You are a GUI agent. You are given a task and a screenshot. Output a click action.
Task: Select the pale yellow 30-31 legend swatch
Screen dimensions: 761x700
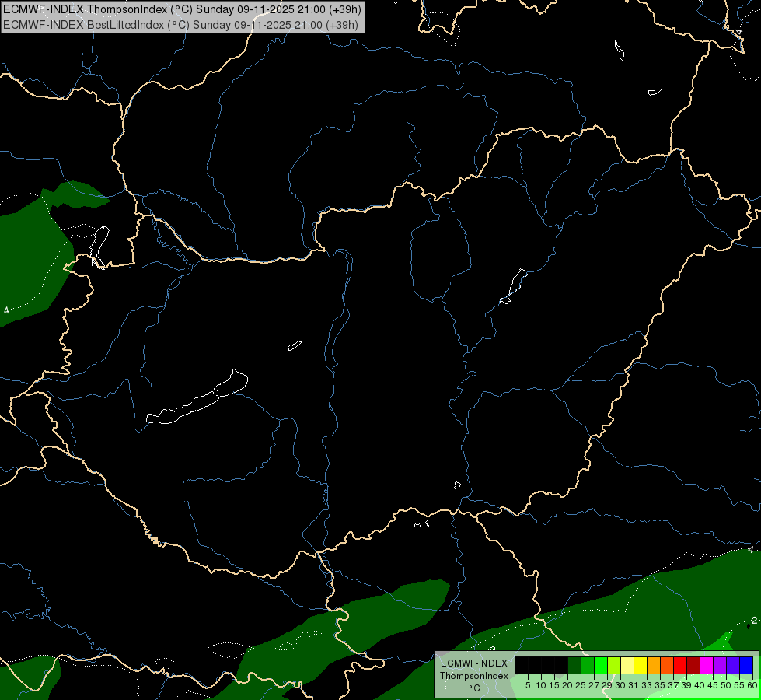(627, 665)
